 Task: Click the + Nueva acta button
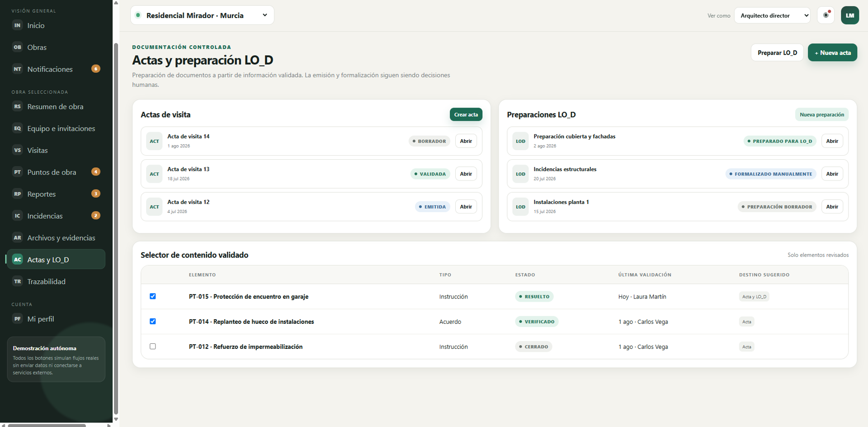point(832,52)
